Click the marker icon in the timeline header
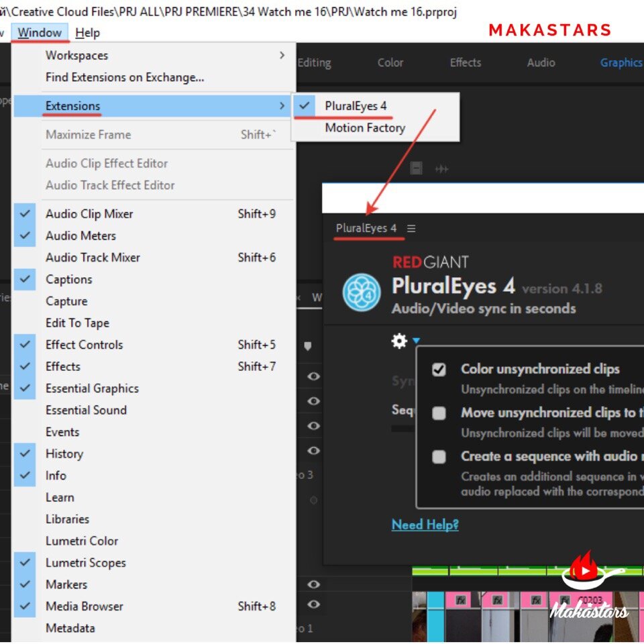The image size is (644, 644). pos(308,346)
